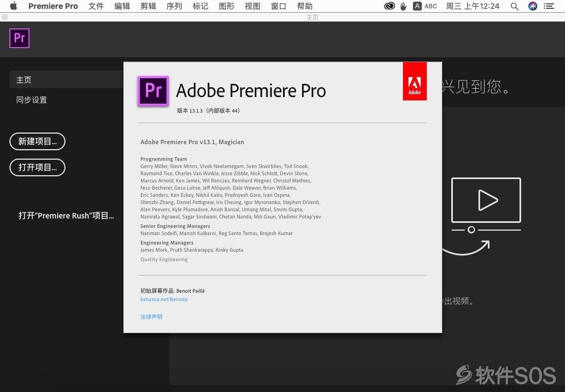The height and width of the screenshot is (392, 565).
Task: Click the Programming Team heading
Action: click(x=164, y=159)
